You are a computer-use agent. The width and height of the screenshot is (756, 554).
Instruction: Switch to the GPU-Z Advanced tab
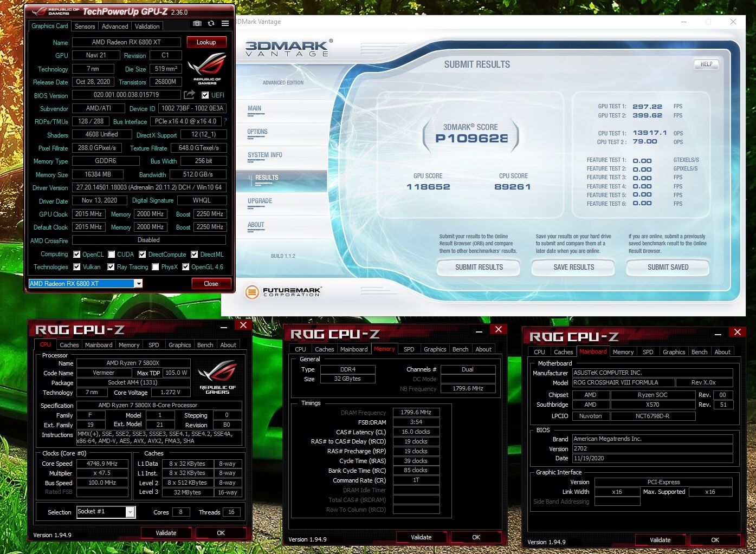(115, 26)
